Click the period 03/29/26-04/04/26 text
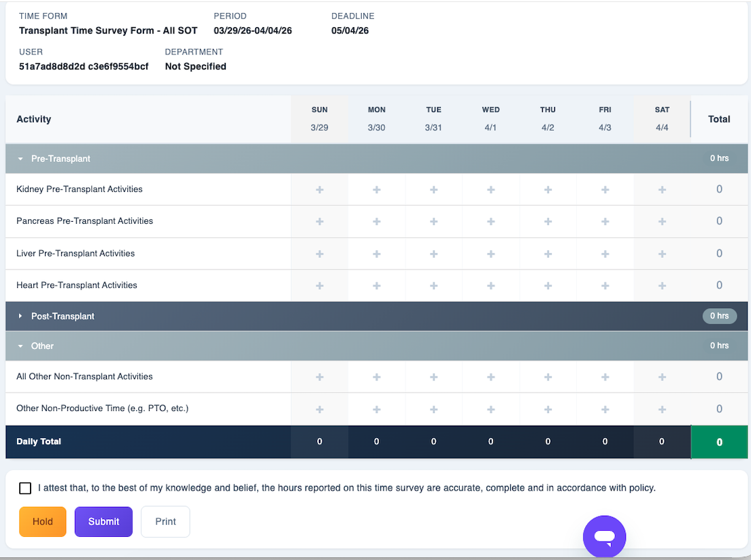Image resolution: width=751 pixels, height=560 pixels. (253, 31)
